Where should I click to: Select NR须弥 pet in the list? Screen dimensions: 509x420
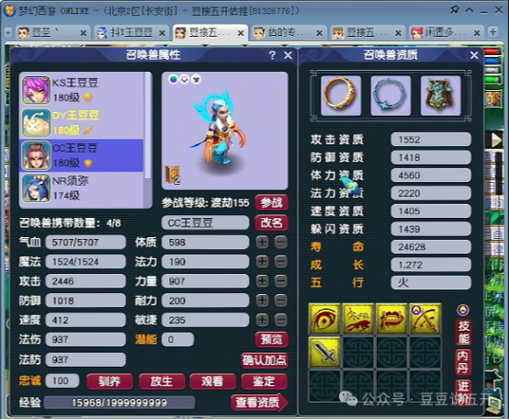(82, 188)
